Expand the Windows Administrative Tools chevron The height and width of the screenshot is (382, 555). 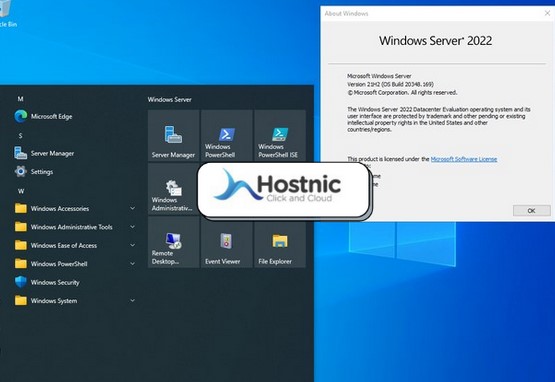click(132, 227)
